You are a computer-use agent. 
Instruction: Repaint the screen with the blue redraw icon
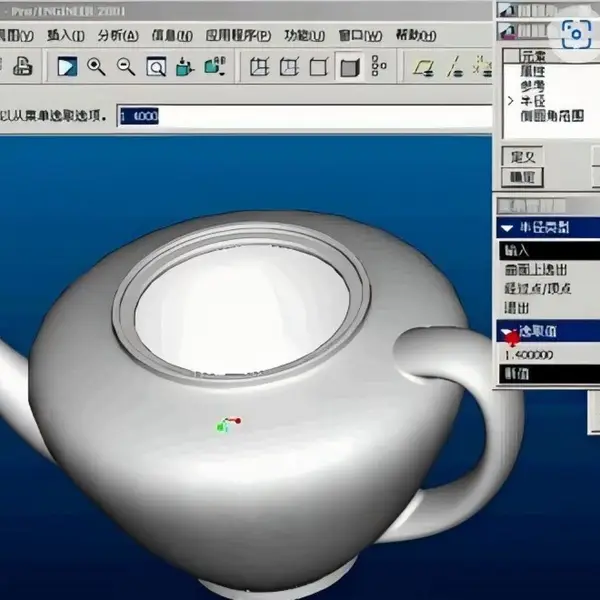coord(67,67)
